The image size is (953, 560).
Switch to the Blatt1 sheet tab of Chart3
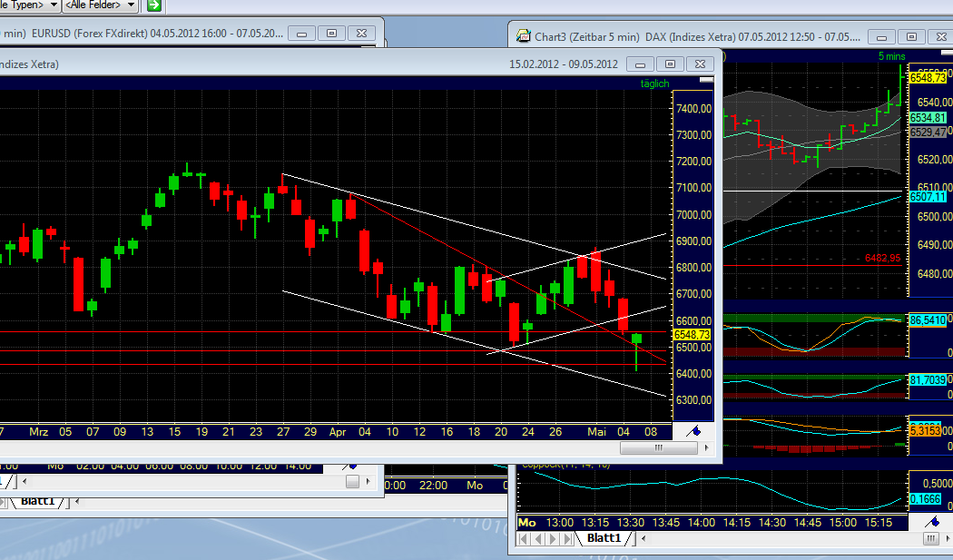click(x=604, y=538)
